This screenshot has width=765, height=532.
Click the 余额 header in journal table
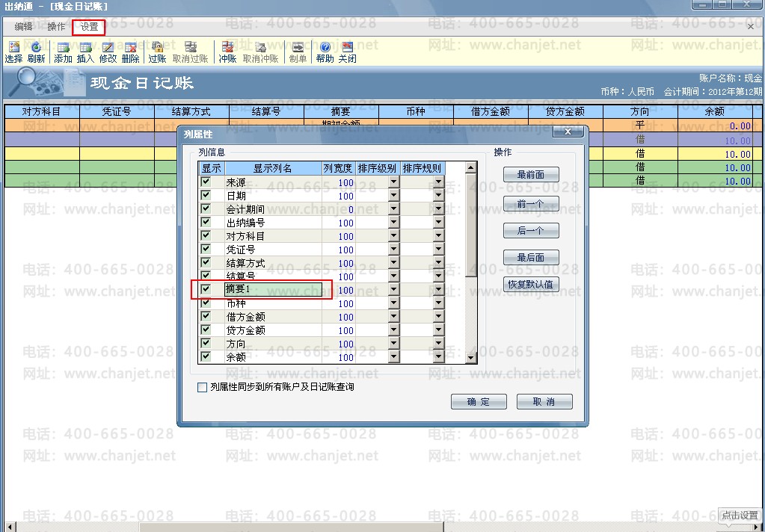click(x=715, y=111)
